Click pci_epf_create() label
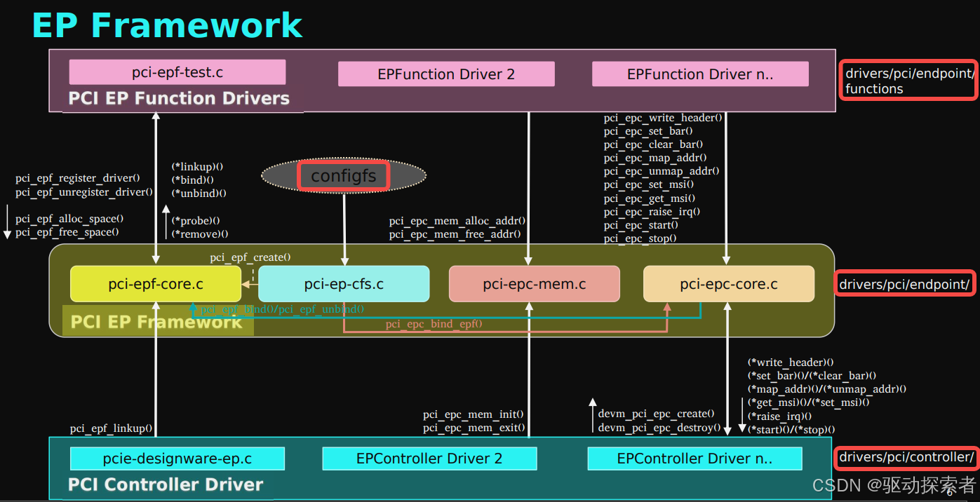Viewport: 980px width, 502px height. point(250,257)
